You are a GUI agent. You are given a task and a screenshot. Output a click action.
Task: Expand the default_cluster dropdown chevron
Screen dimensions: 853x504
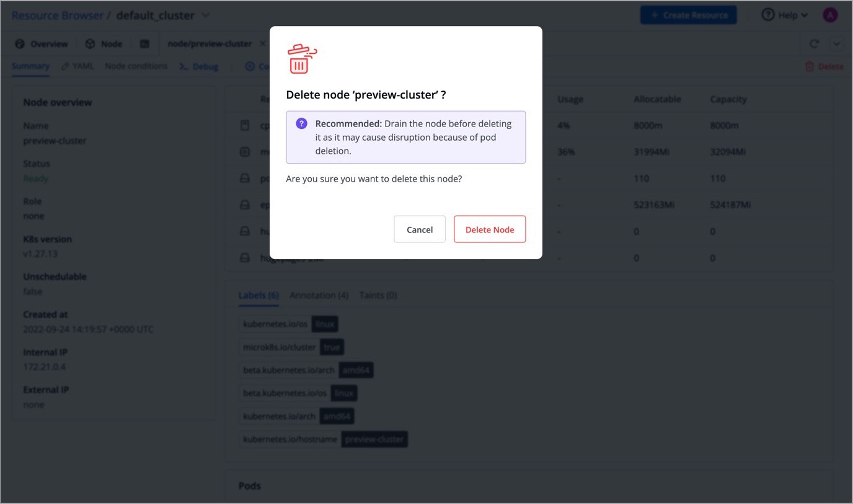[206, 15]
